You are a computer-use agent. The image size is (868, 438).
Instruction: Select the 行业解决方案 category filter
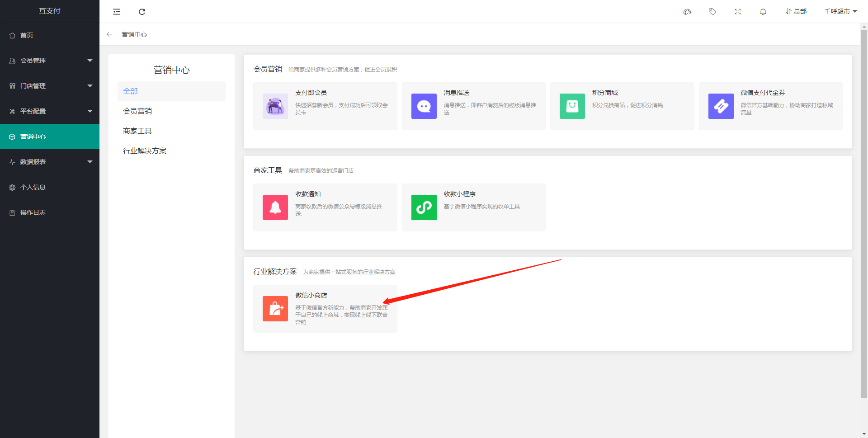(x=171, y=151)
